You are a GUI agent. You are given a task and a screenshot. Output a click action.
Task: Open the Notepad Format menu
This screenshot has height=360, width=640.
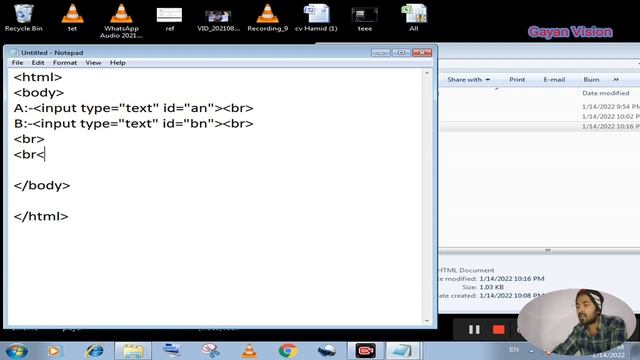[65, 63]
